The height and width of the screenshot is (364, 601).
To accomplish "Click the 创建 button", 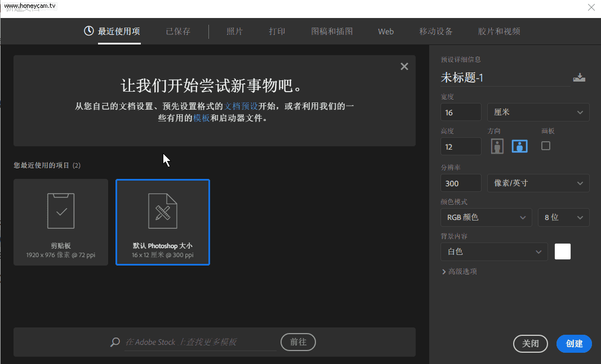I will (x=574, y=344).
